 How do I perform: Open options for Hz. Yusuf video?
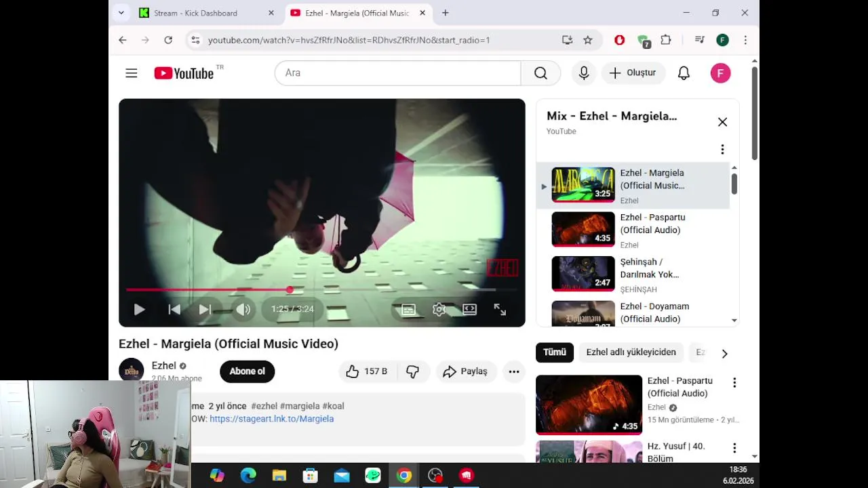coord(734,448)
